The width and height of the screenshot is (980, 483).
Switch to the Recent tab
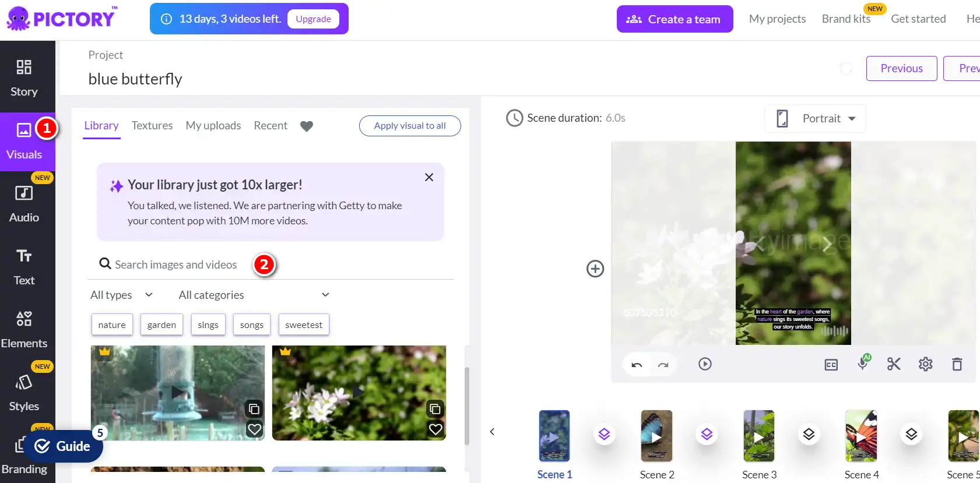pos(271,125)
